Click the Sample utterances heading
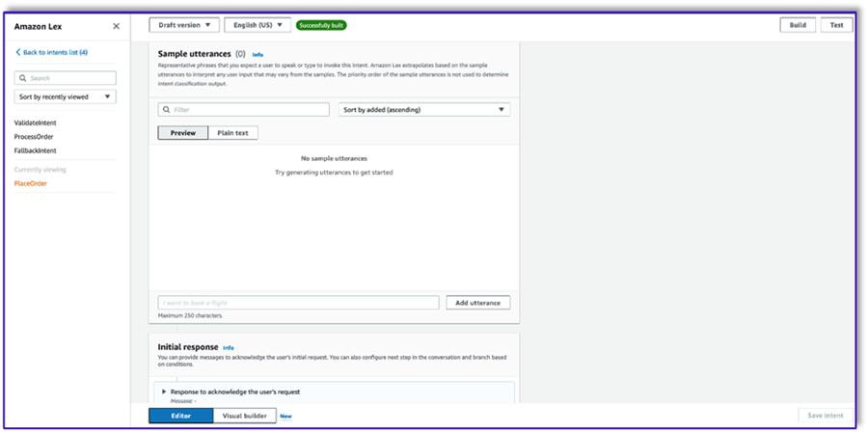The height and width of the screenshot is (433, 868). [194, 54]
